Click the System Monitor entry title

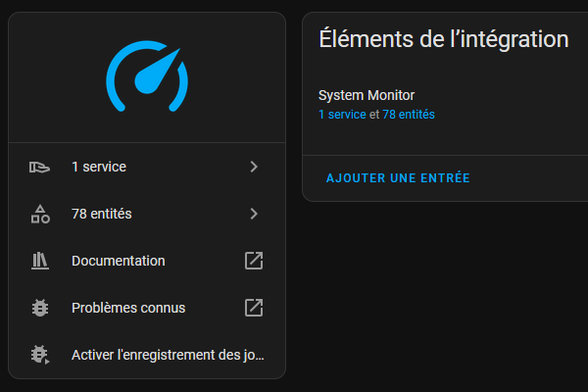pos(367,95)
